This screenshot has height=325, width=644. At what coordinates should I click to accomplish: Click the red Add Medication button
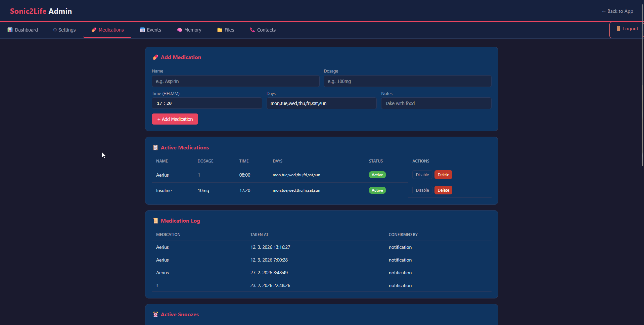[175, 119]
